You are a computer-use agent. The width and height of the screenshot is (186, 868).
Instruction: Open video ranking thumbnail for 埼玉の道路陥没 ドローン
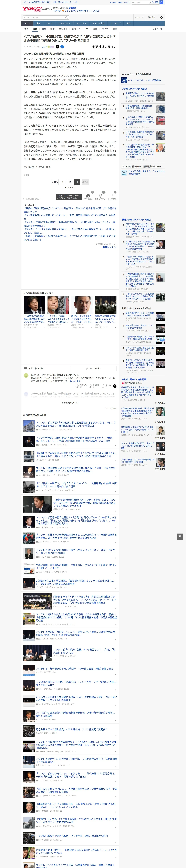coord(160,316)
